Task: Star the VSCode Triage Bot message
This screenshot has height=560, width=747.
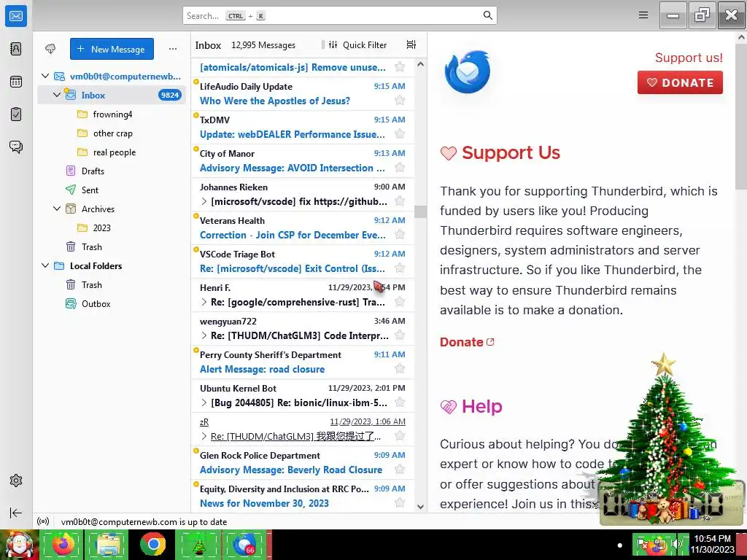Action: (x=400, y=268)
